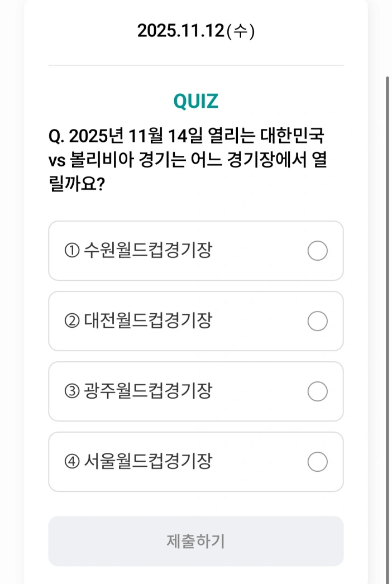Click the 광주월드컵경기장 answer card
This screenshot has width=392, height=584.
click(196, 391)
